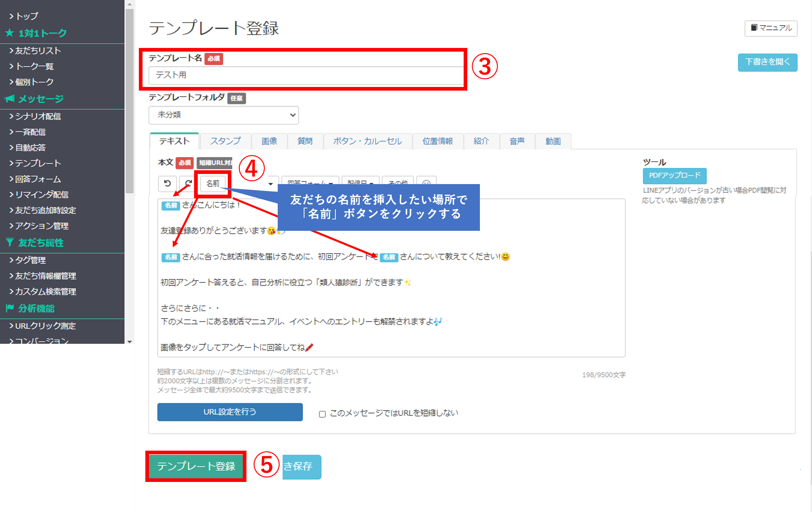Open 下書きを開く draft button
Viewport: 812px width, 512px height.
pos(768,62)
